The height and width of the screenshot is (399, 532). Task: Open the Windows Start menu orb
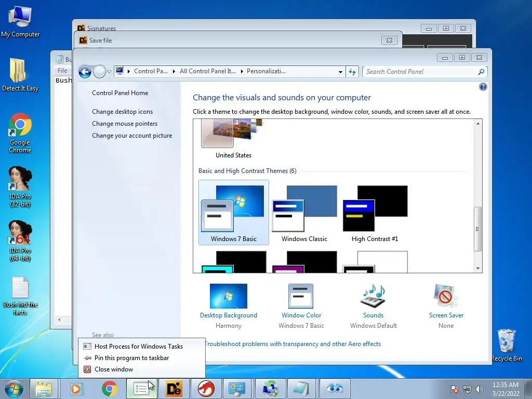pos(14,389)
